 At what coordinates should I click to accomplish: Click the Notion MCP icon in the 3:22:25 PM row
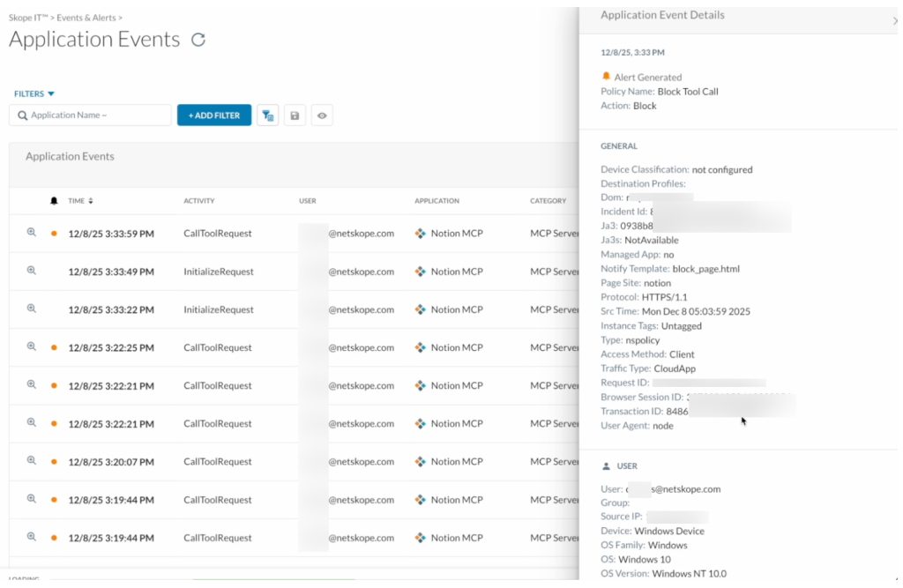tap(421, 347)
